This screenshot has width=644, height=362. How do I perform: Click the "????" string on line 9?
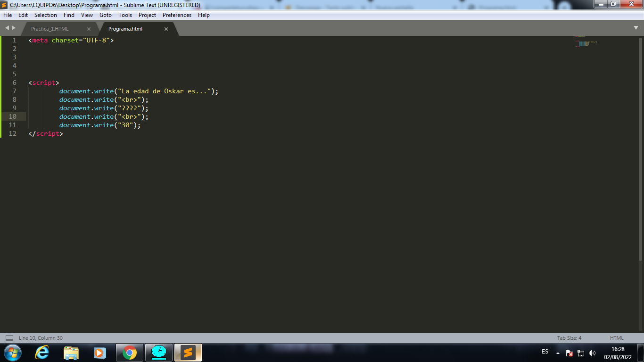[x=130, y=108]
